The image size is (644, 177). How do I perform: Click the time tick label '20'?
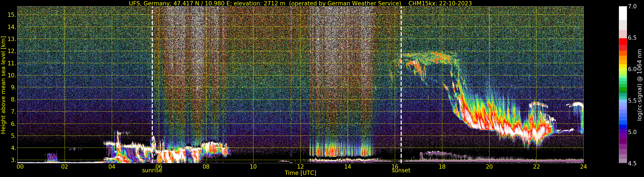coord(489,166)
